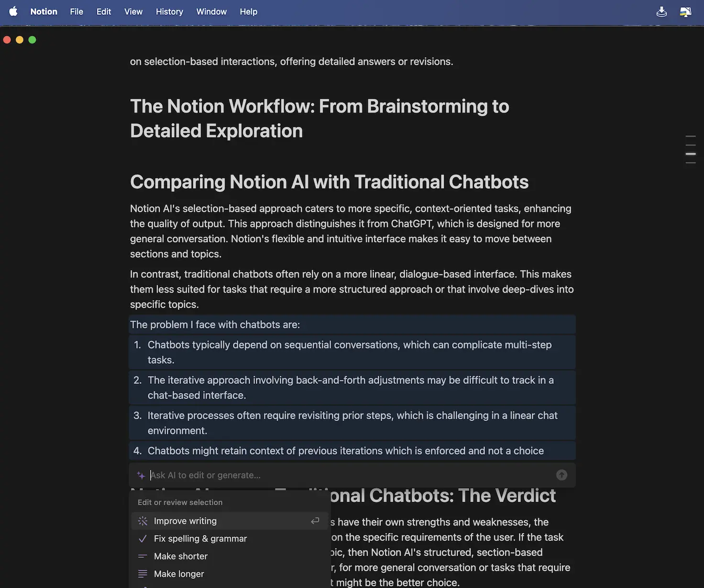The width and height of the screenshot is (704, 588).
Task: Click heading The Notion Workflow: From Brainstorming
Action: tap(319, 119)
